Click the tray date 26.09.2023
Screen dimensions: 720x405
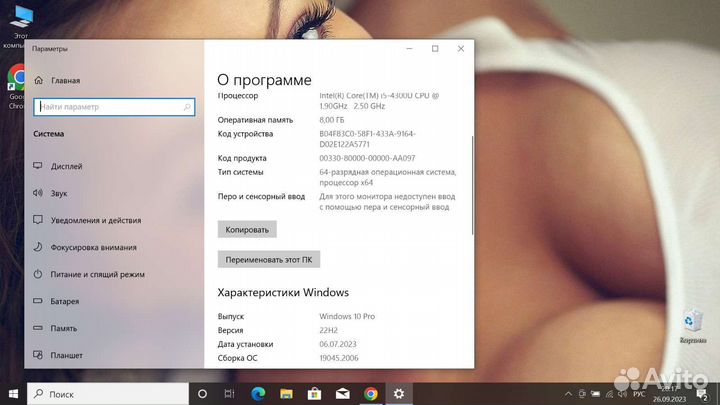(669, 399)
